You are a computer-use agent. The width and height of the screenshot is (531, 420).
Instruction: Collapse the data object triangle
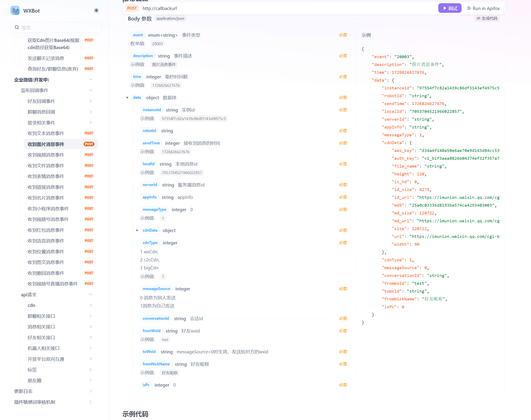[x=127, y=98]
